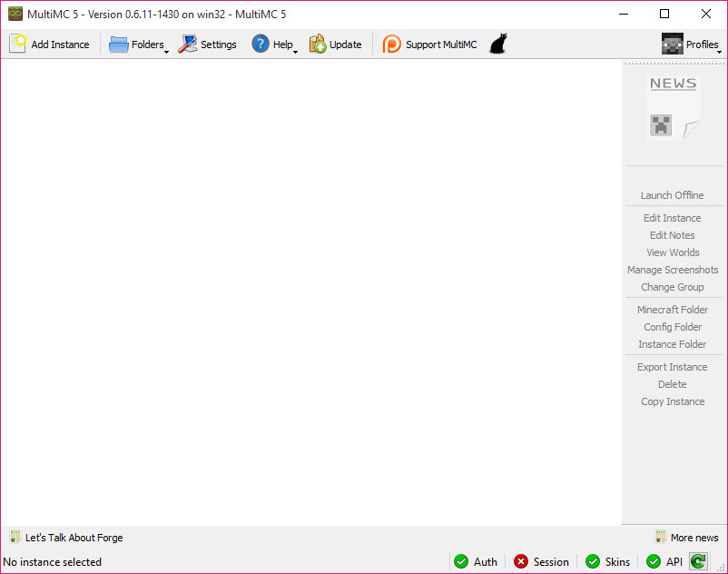Close the MultiMC window

click(x=705, y=14)
